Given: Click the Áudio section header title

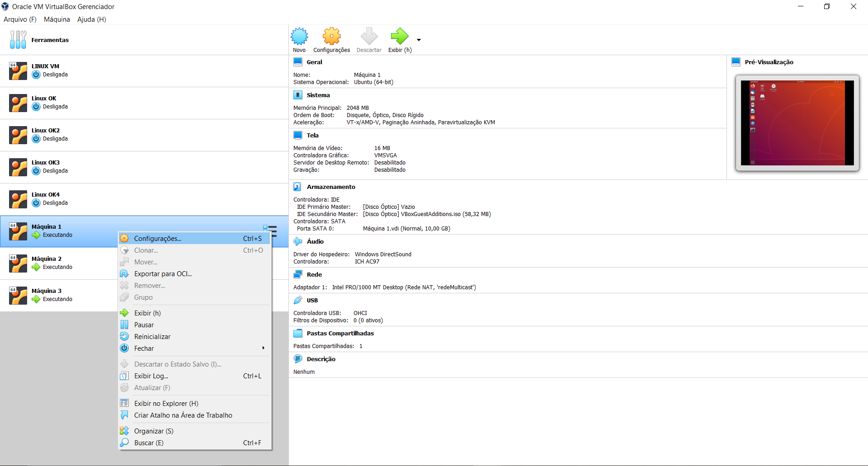Looking at the screenshot, I should click(315, 242).
